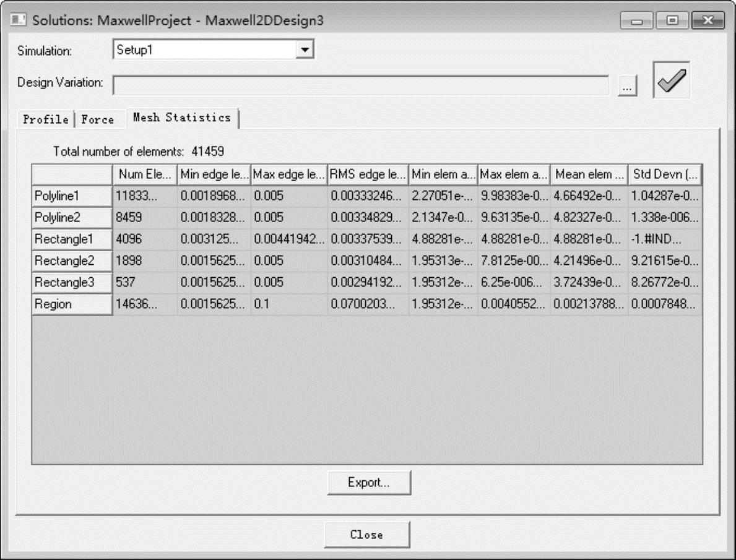The height and width of the screenshot is (560, 736).
Task: Switch to the Profile tab
Action: coord(46,119)
